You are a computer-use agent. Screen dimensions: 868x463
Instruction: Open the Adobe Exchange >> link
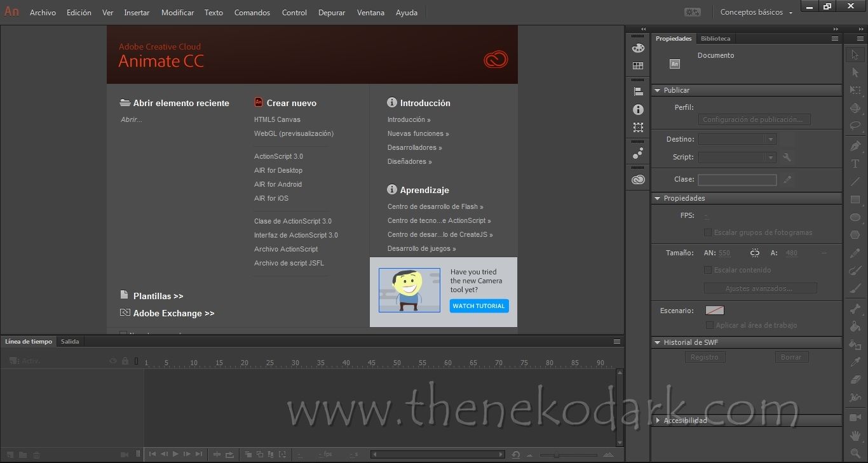tap(173, 313)
